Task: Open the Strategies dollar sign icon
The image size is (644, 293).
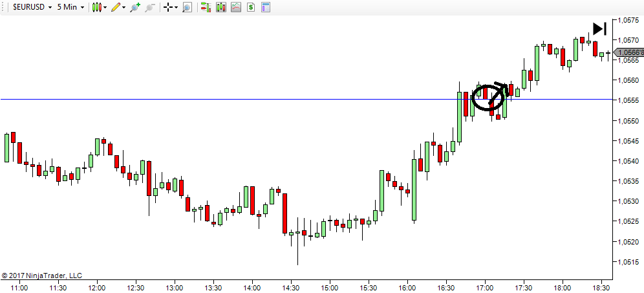Action: (250, 7)
